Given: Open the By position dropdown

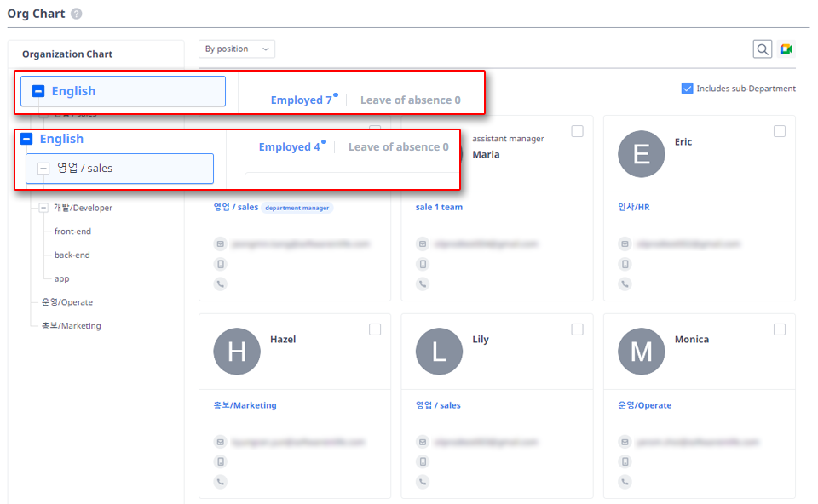Looking at the screenshot, I should 237,49.
